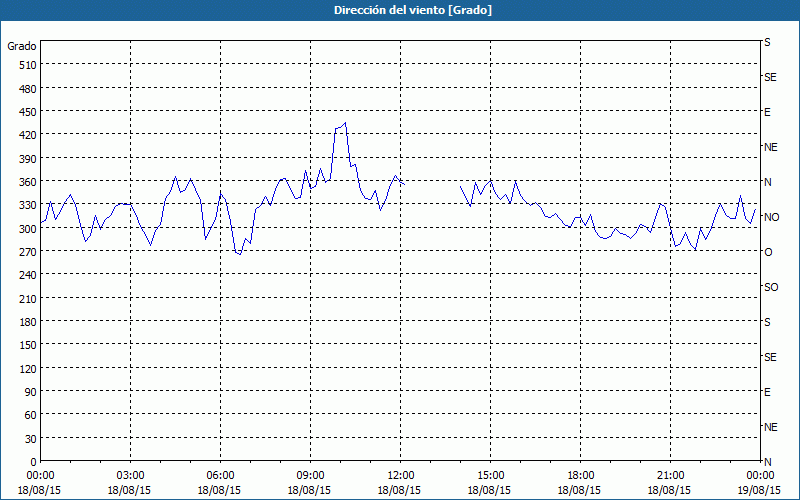
Task: Select the 480 value on the y-axis
Action: pos(28,89)
